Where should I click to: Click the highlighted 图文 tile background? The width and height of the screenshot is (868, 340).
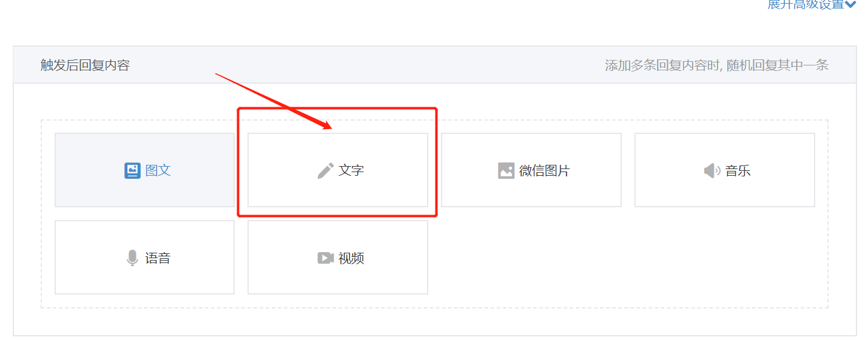click(144, 170)
